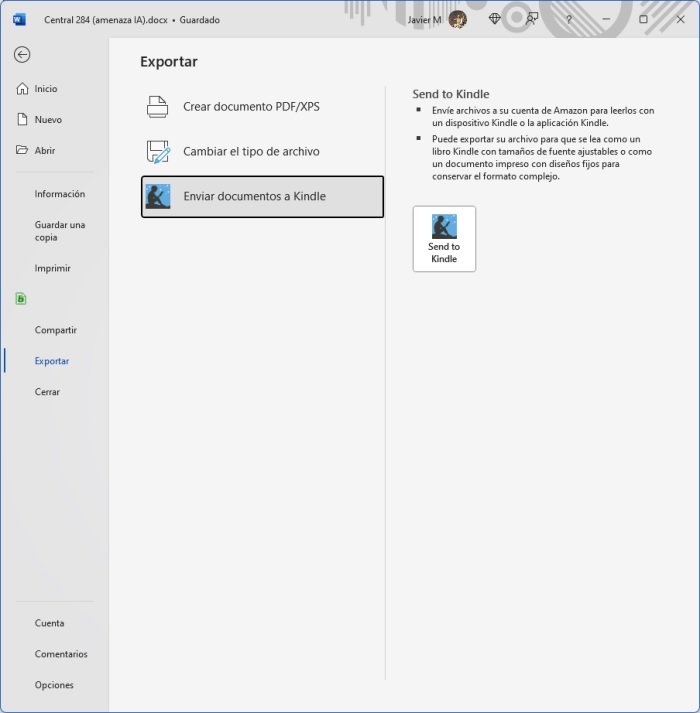Image resolution: width=700 pixels, height=713 pixels.
Task: Select Cambiar el tipo de archivo
Action: coord(262,151)
